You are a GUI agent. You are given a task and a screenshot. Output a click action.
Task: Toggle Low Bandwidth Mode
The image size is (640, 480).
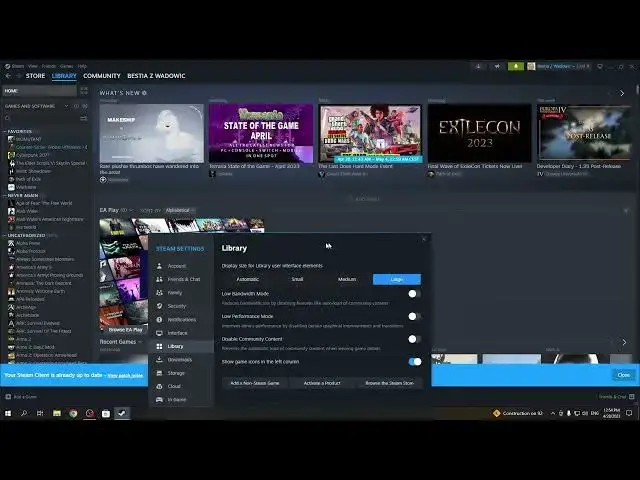pos(414,294)
